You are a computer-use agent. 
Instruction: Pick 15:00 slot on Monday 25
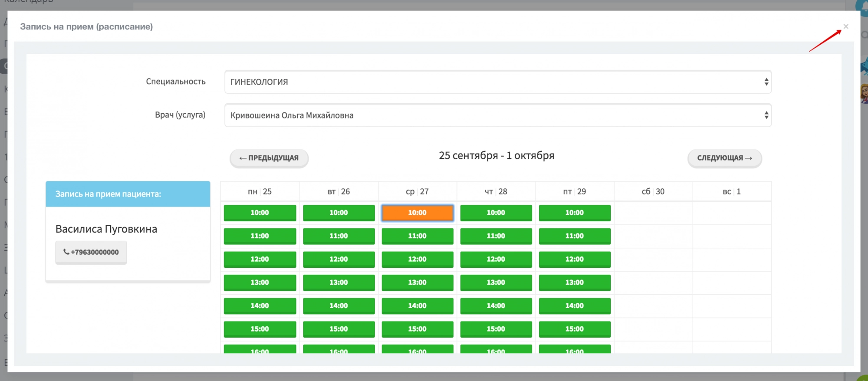(260, 329)
